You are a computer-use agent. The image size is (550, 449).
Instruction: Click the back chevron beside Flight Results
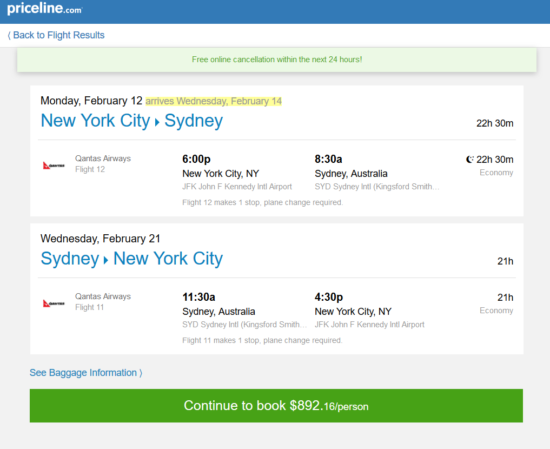tap(9, 35)
